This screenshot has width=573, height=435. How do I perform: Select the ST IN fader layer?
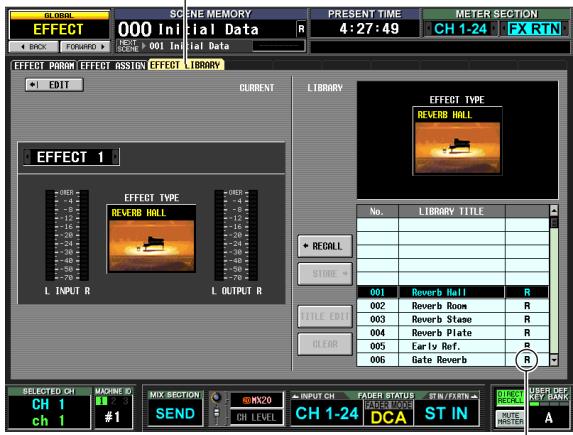coord(447,413)
